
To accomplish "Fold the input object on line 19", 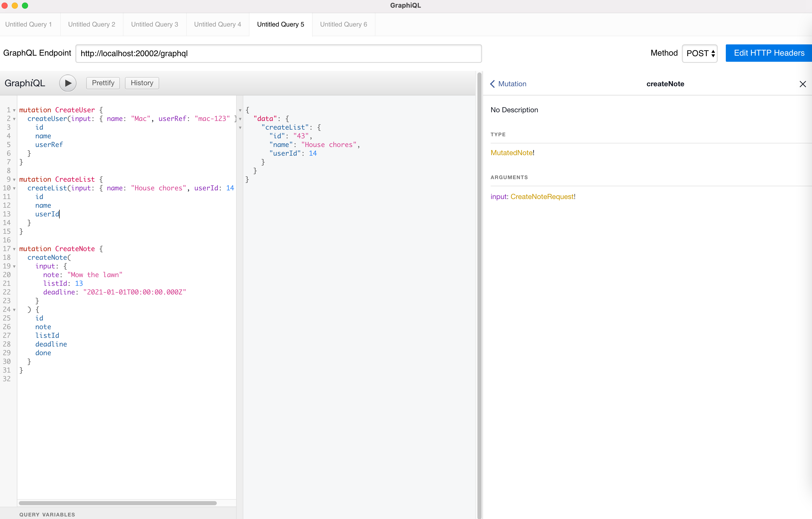I will click(14, 267).
